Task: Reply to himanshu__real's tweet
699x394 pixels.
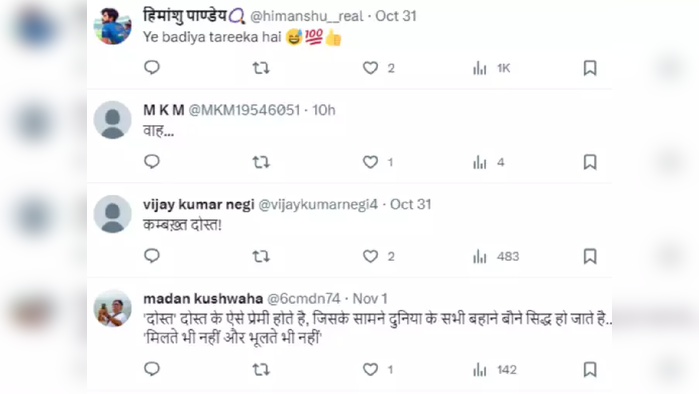Action: pyautogui.click(x=152, y=68)
